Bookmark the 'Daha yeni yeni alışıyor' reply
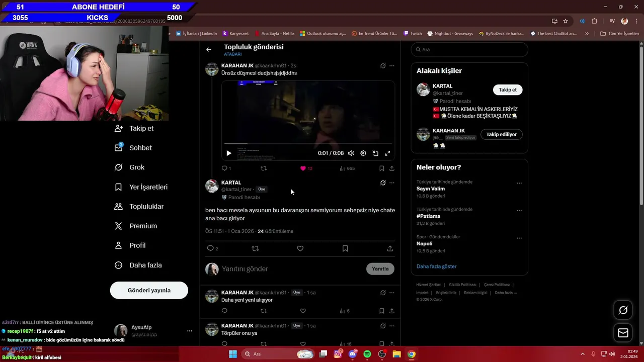644x362 pixels. tap(381, 311)
